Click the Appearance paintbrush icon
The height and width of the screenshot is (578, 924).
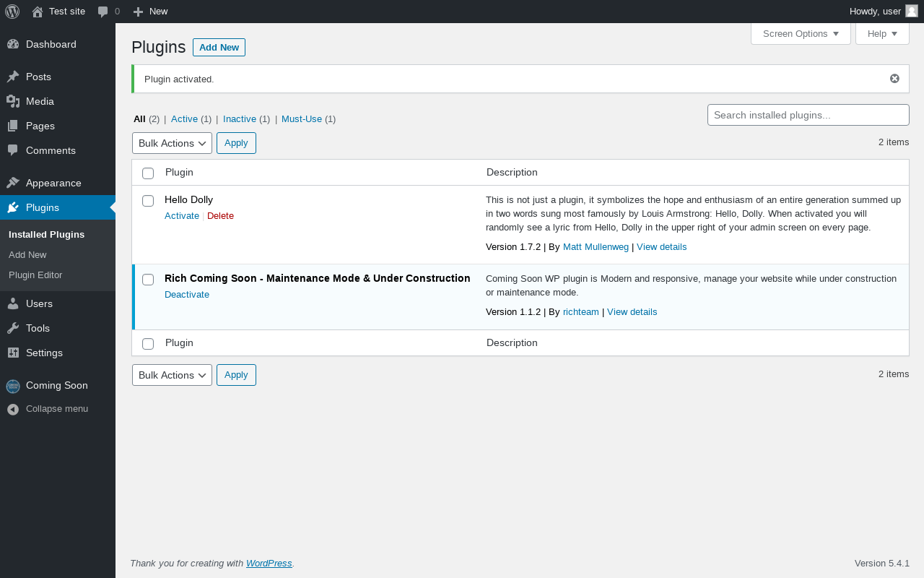tap(13, 183)
